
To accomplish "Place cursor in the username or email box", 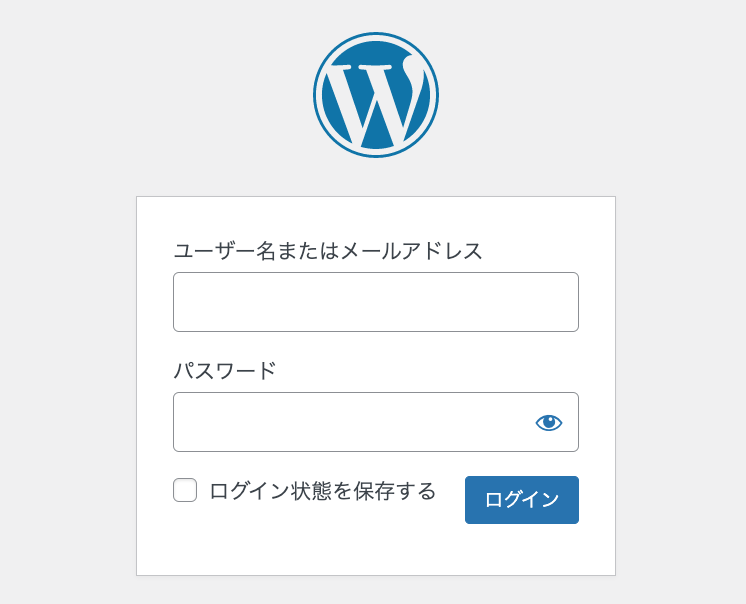I will pyautogui.click(x=376, y=302).
